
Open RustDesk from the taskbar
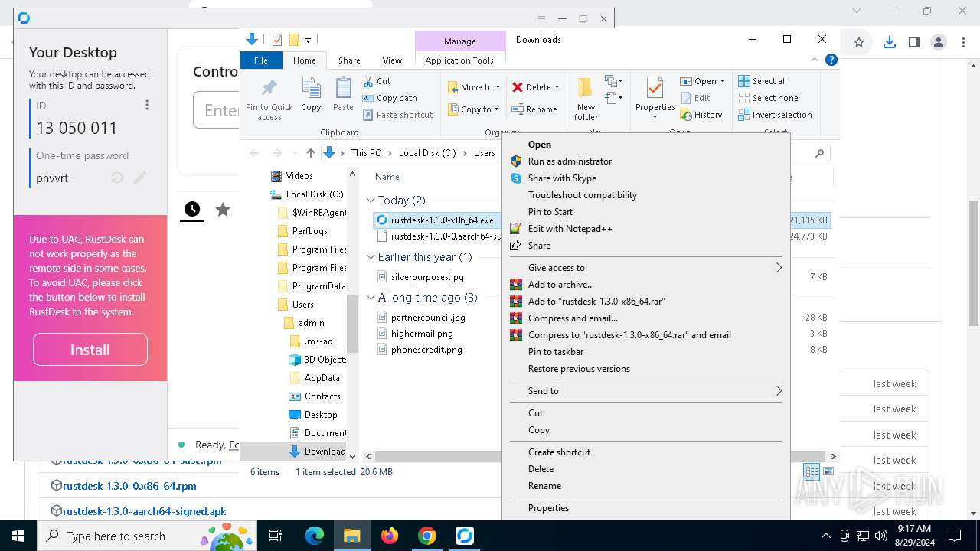point(464,536)
